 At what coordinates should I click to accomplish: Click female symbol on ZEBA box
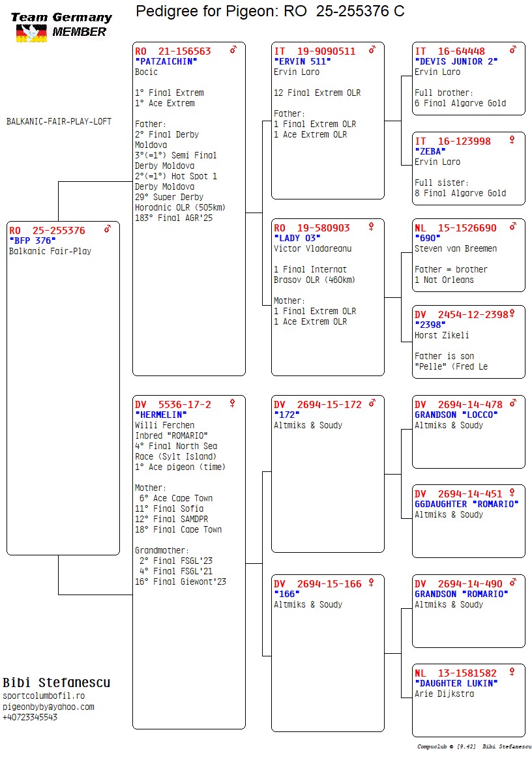512,140
